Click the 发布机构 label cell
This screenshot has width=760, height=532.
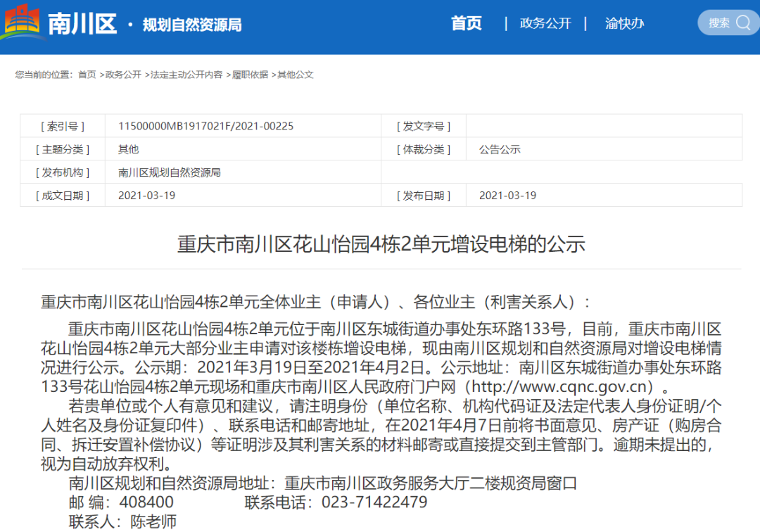[x=63, y=172]
